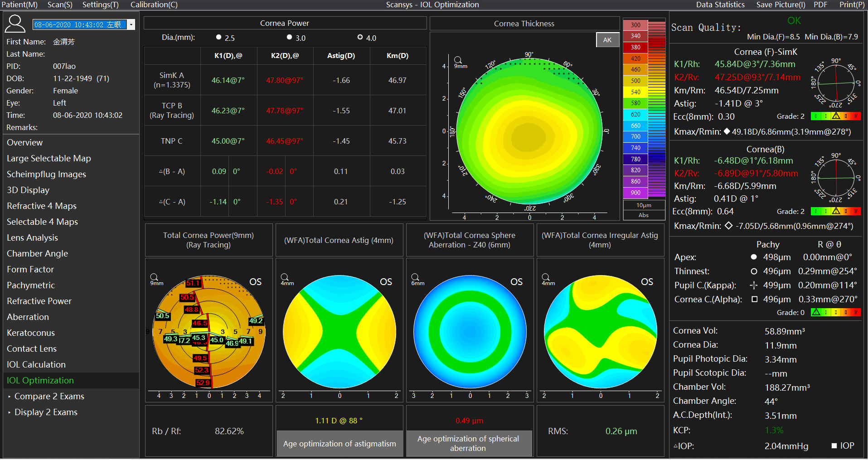The width and height of the screenshot is (868, 460).
Task: Click the Pupil C.(Kappa) cross marker
Action: click(754, 285)
